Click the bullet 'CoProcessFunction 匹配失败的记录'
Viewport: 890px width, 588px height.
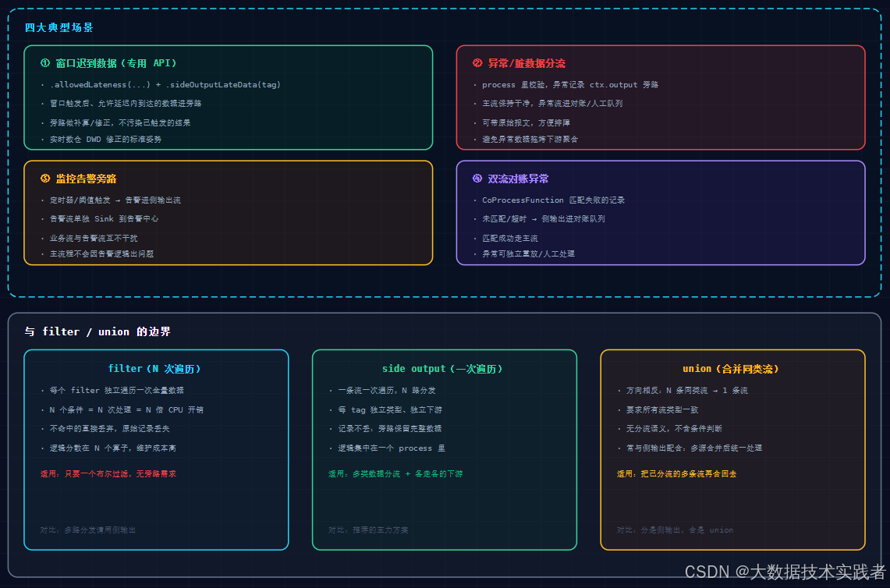(x=553, y=200)
